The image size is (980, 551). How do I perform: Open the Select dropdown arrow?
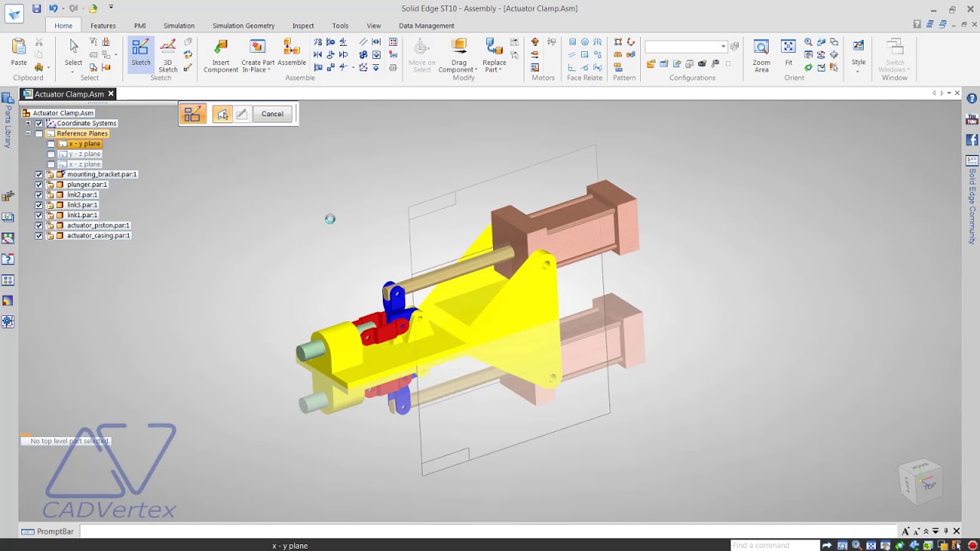point(73,71)
